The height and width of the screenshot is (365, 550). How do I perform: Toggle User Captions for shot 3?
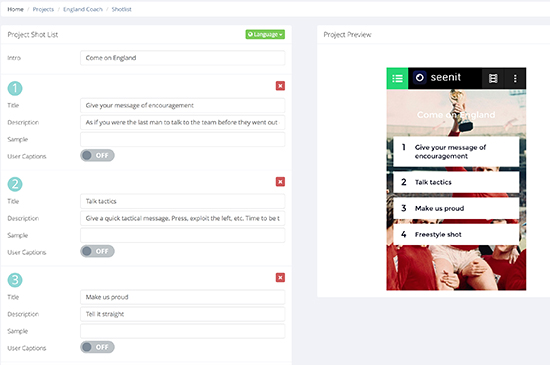(97, 347)
